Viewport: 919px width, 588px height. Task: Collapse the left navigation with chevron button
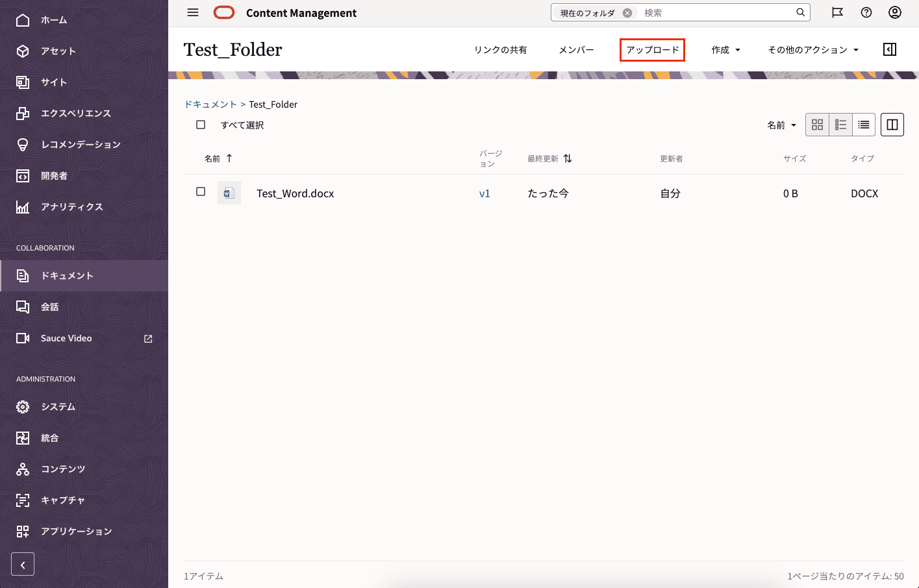coord(23,564)
